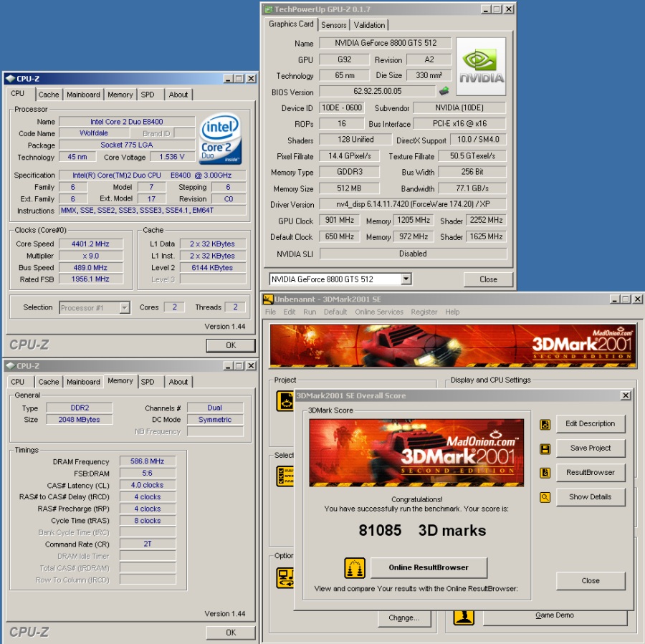Click the Change... button in 3DMark2001
This screenshot has width=645, height=644.
(404, 617)
